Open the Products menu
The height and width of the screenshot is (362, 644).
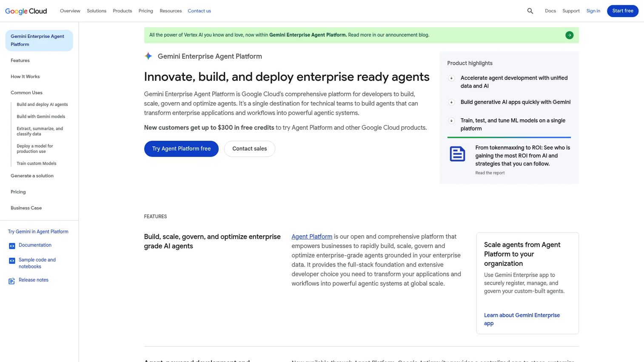pos(123,11)
